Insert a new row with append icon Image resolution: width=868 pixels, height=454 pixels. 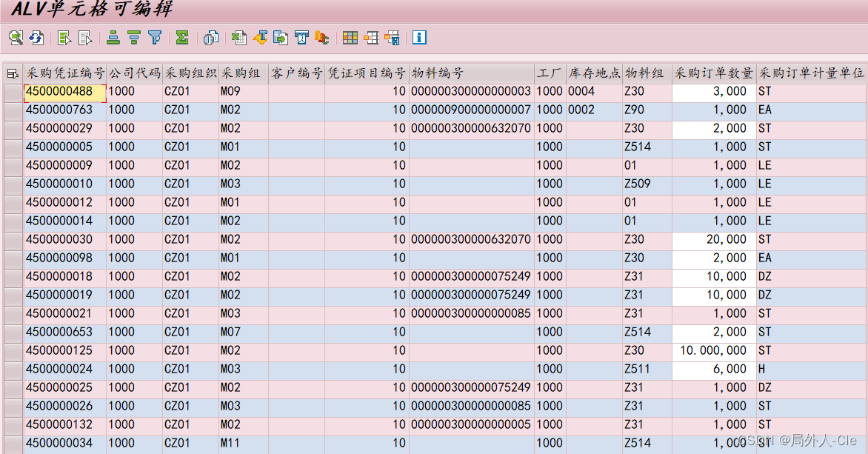pos(65,38)
